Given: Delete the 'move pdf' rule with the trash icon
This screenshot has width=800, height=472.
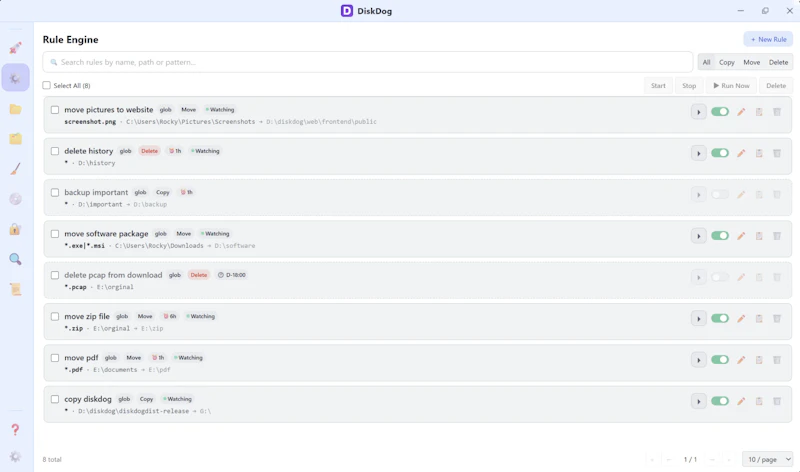Looking at the screenshot, I should (x=777, y=360).
